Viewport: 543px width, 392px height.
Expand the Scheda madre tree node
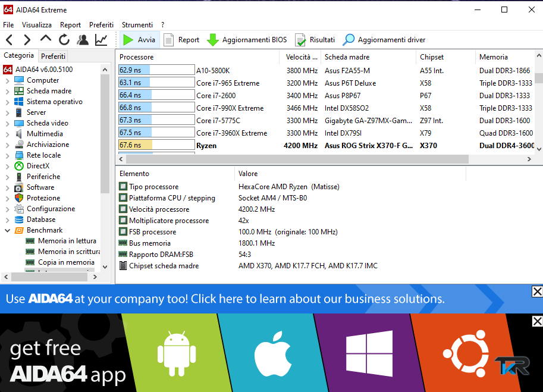click(x=7, y=92)
